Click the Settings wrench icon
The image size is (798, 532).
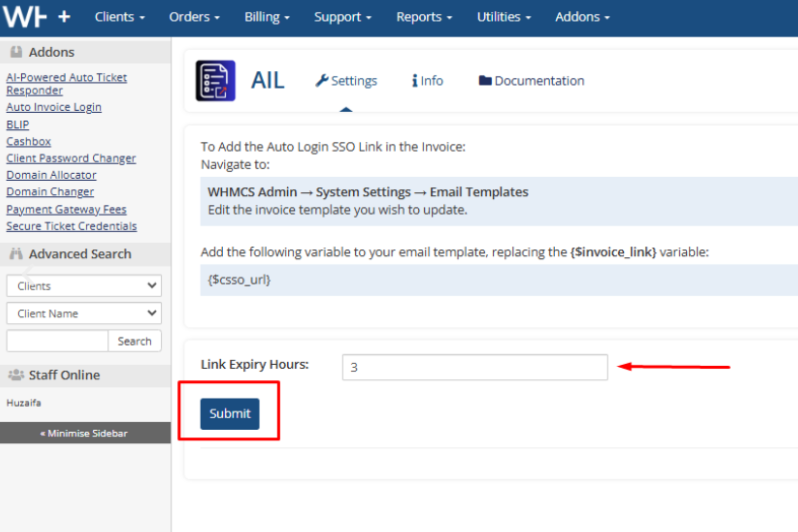coord(321,81)
